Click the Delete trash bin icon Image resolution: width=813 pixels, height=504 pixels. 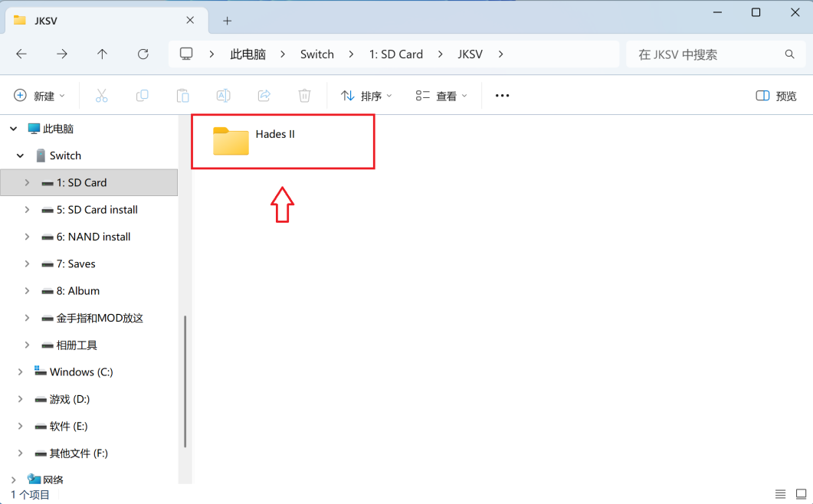point(304,96)
